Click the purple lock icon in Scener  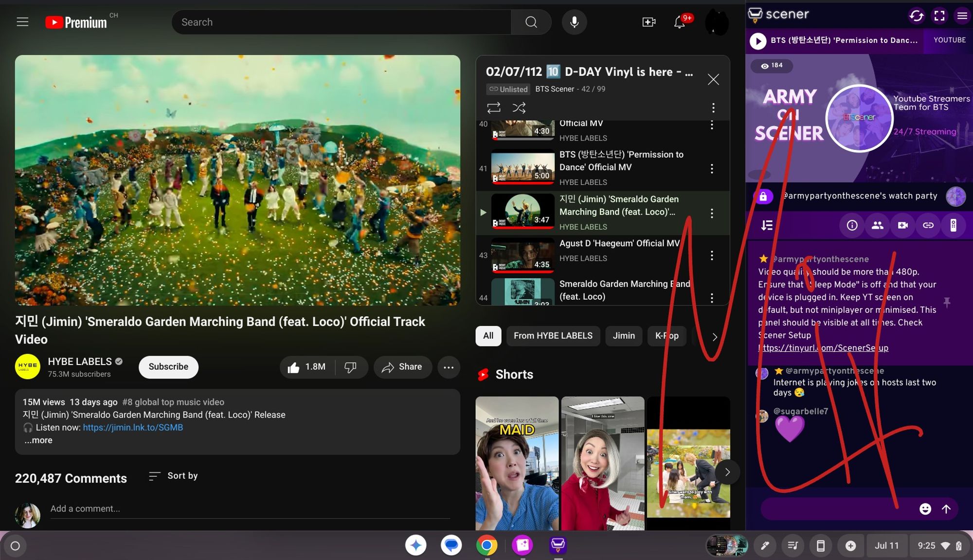pyautogui.click(x=763, y=197)
